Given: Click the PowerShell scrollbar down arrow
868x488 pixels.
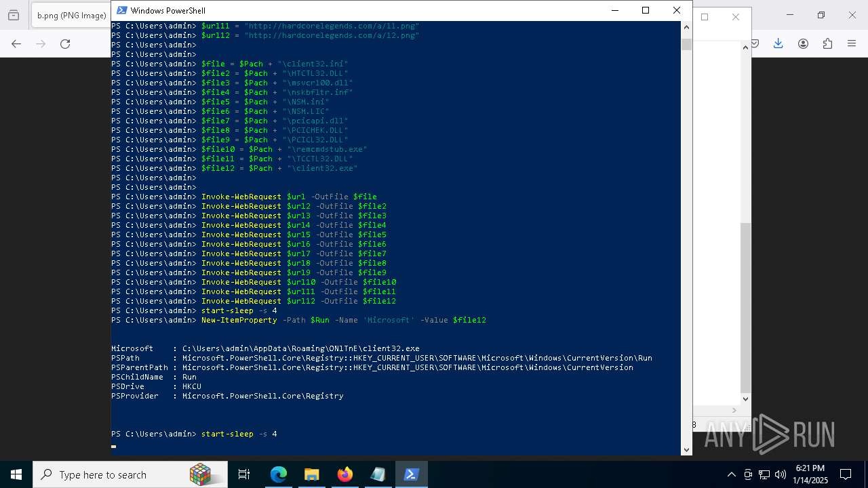Looking at the screenshot, I should 686,449.
